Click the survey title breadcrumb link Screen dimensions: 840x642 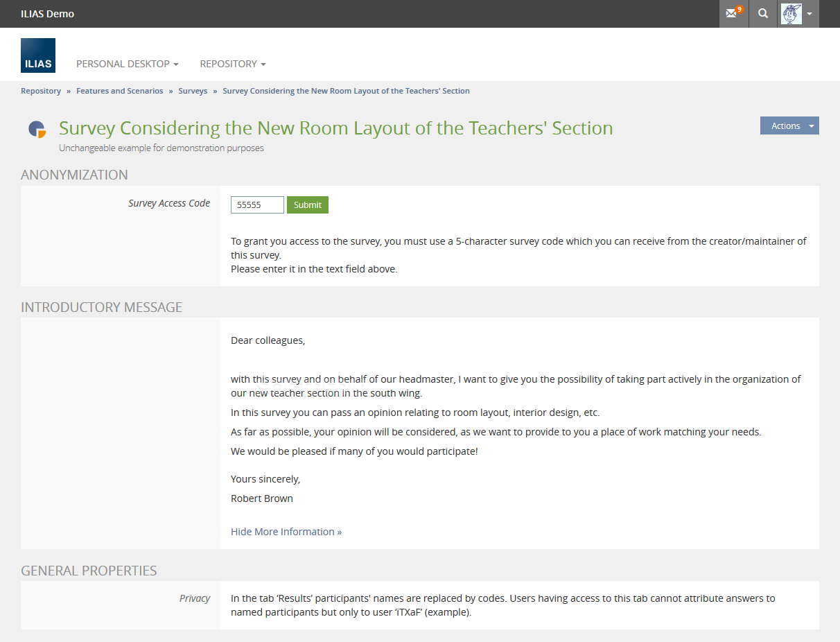[346, 91]
